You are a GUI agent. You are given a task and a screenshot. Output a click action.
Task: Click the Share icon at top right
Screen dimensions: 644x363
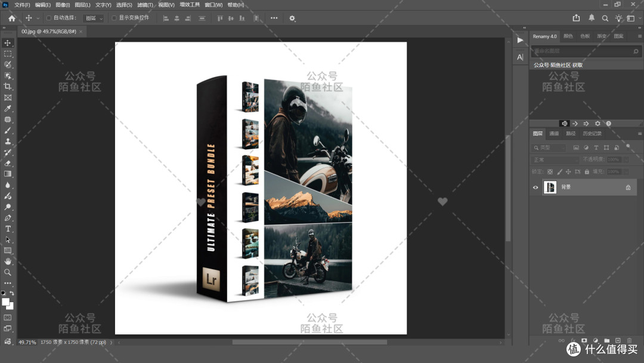(576, 18)
